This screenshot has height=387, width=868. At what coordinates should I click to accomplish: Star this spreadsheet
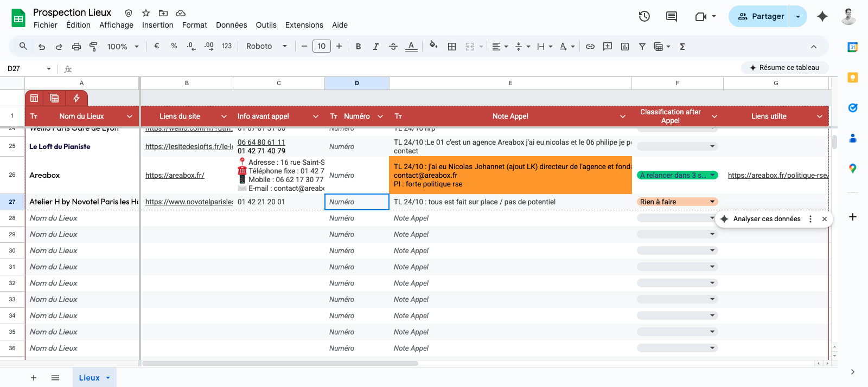click(146, 12)
